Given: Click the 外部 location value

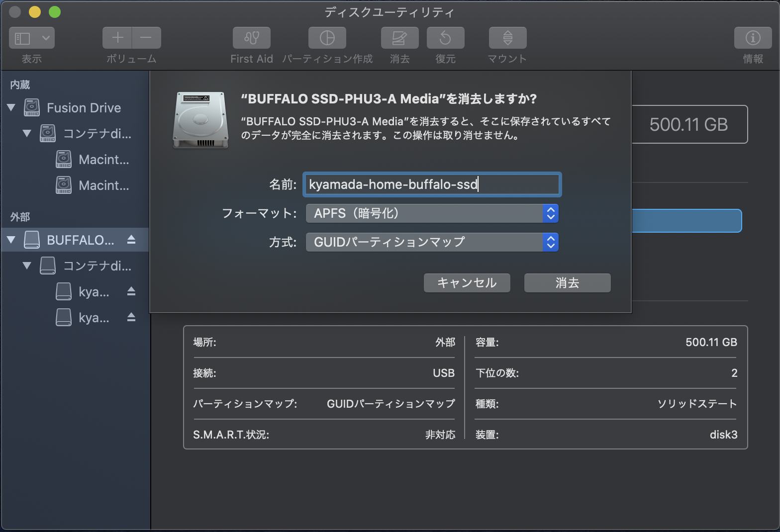Looking at the screenshot, I should pos(445,342).
